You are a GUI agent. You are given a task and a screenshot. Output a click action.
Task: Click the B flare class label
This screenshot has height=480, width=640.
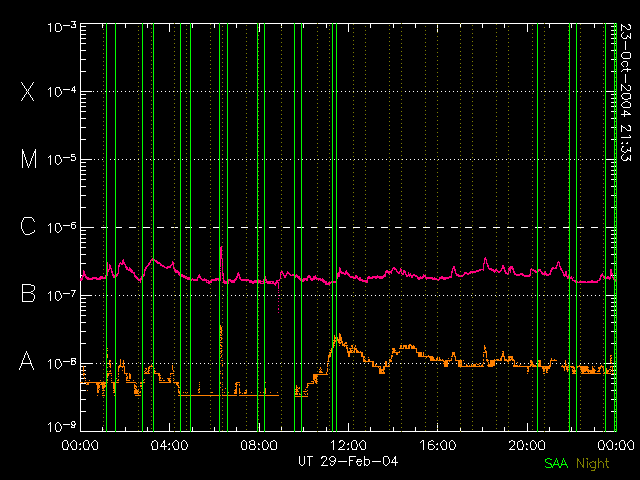click(x=28, y=293)
